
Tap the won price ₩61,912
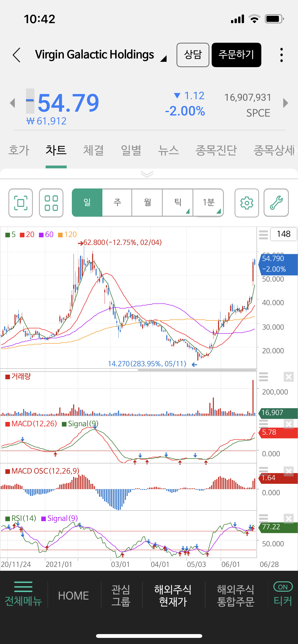46,121
